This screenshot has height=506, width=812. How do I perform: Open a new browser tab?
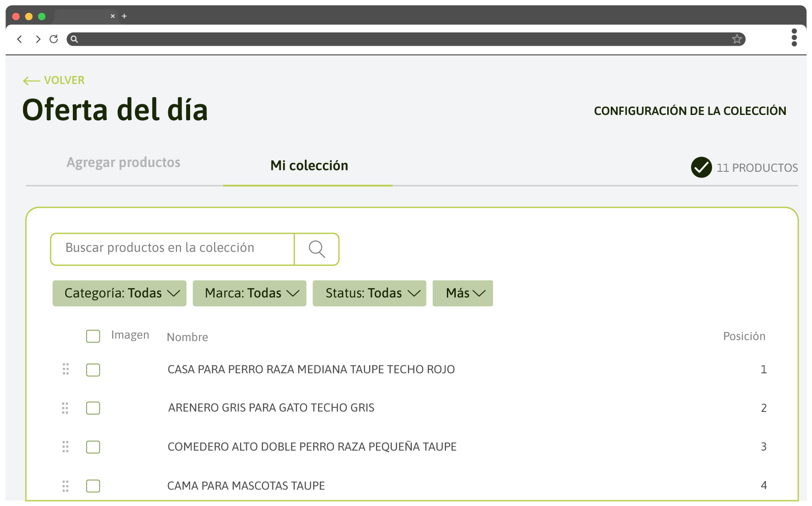click(124, 16)
